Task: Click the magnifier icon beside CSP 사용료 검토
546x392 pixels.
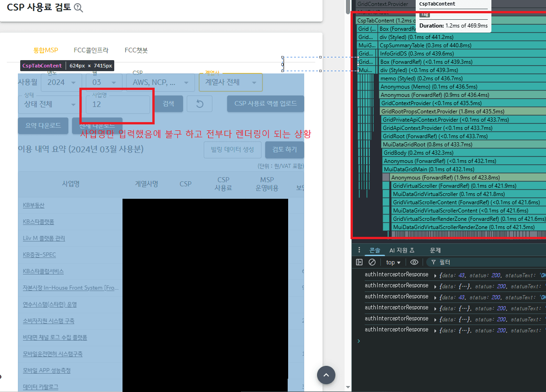Action: tap(78, 7)
